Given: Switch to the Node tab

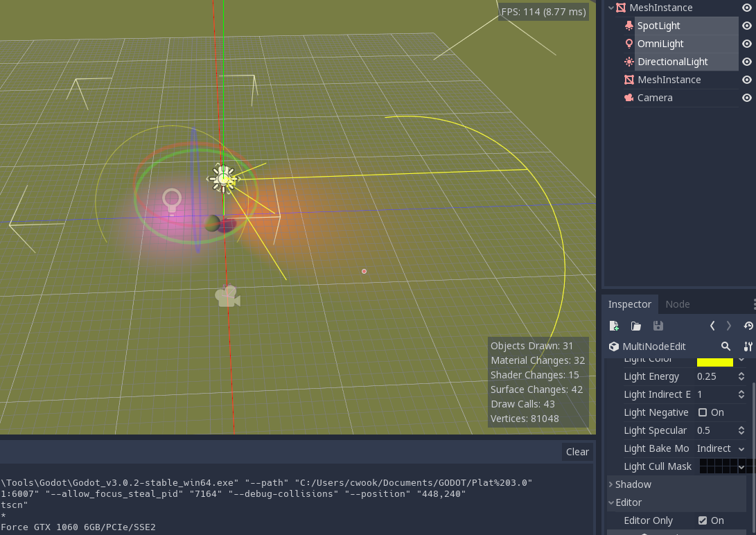Looking at the screenshot, I should click(677, 304).
